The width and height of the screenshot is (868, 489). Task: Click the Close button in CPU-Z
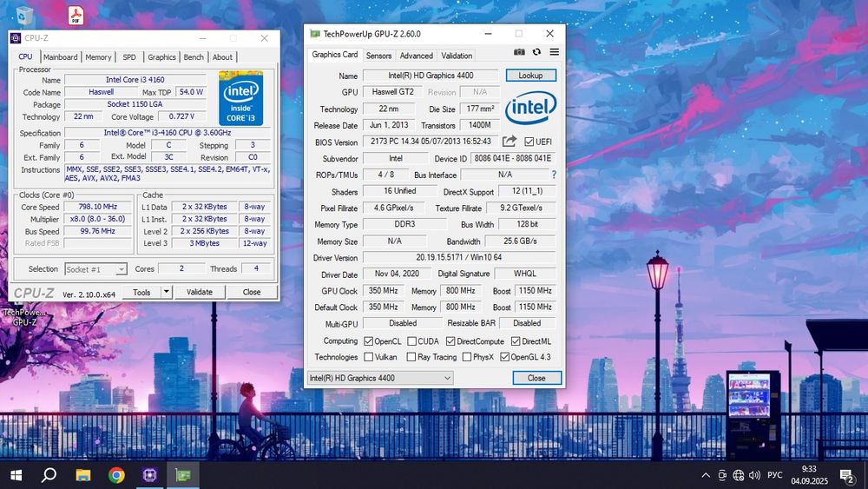coord(252,292)
